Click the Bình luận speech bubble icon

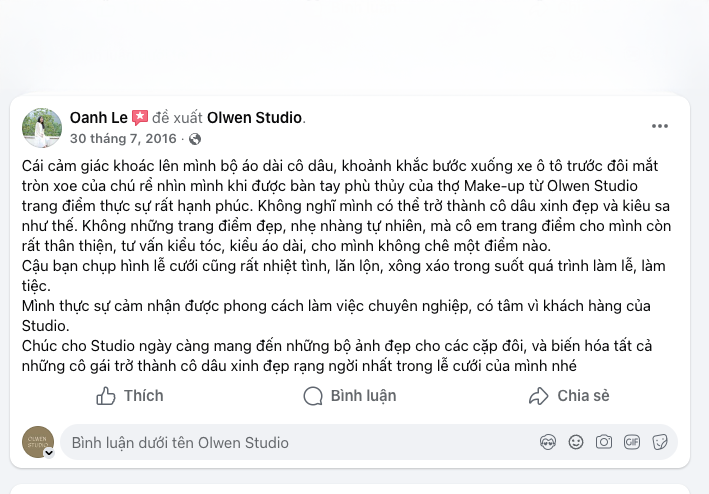(x=313, y=397)
